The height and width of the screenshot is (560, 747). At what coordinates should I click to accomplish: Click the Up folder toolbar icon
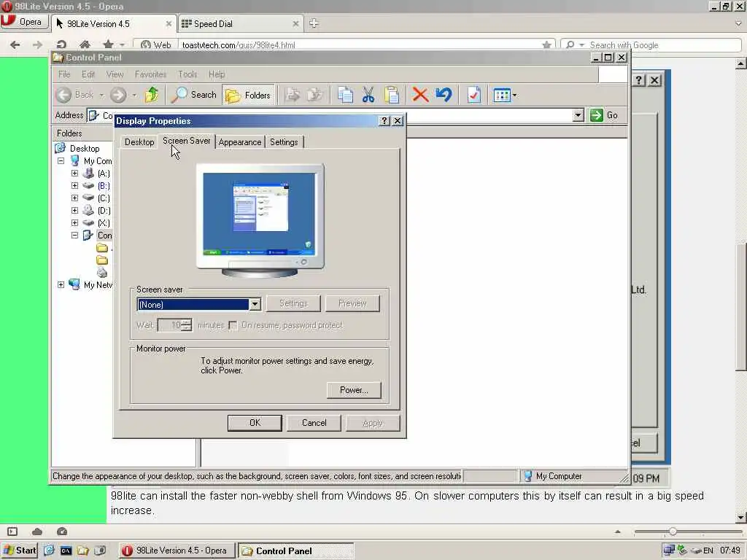click(152, 95)
